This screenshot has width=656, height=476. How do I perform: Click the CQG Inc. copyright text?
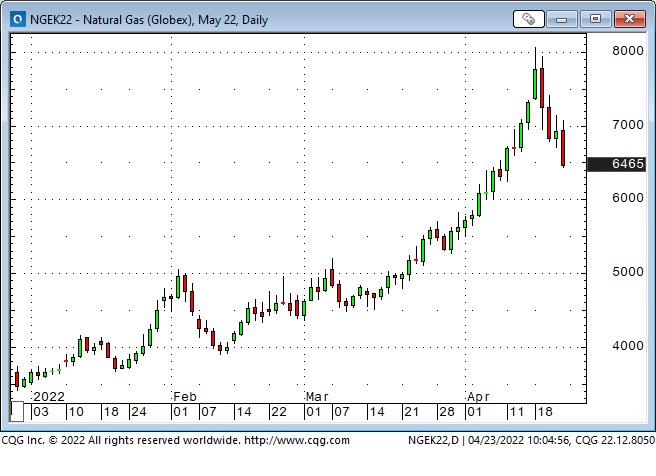[x=120, y=440]
